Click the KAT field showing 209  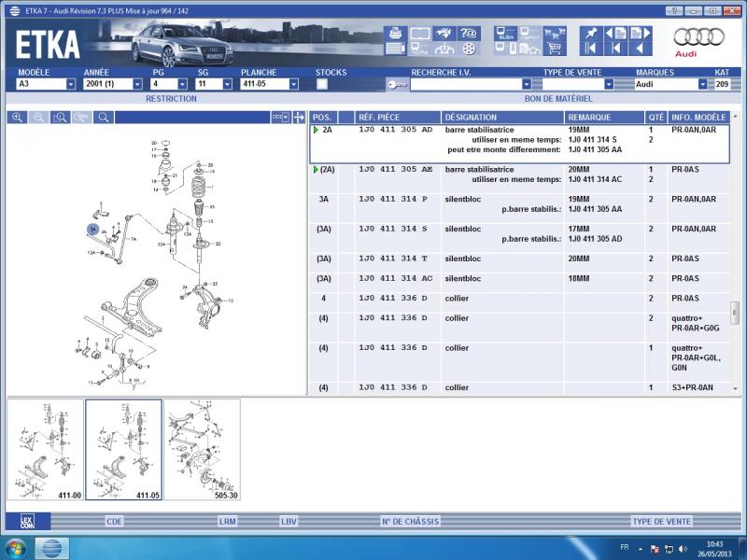coord(722,84)
